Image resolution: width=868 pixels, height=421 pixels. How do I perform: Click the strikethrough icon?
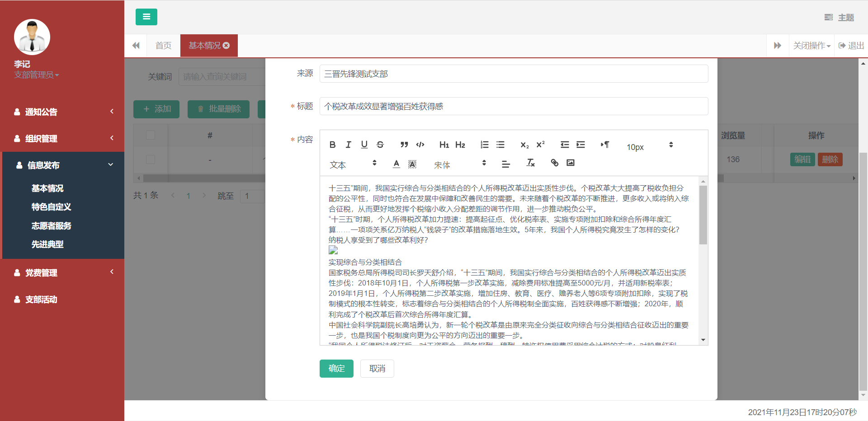pos(380,145)
